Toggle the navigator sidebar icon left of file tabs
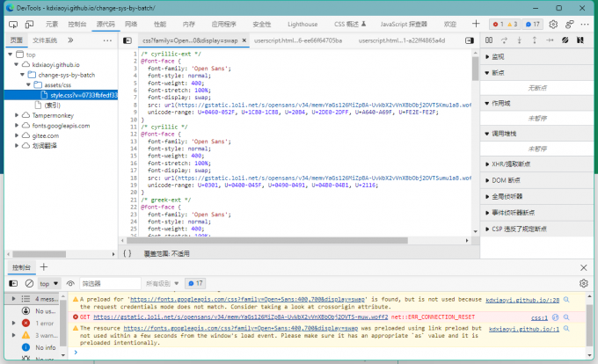Viewport: 598px width, 364px height. coord(128,40)
